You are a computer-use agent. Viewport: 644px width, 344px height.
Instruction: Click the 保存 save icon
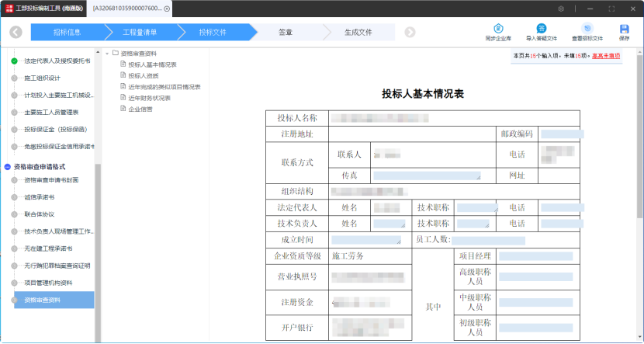tap(624, 29)
